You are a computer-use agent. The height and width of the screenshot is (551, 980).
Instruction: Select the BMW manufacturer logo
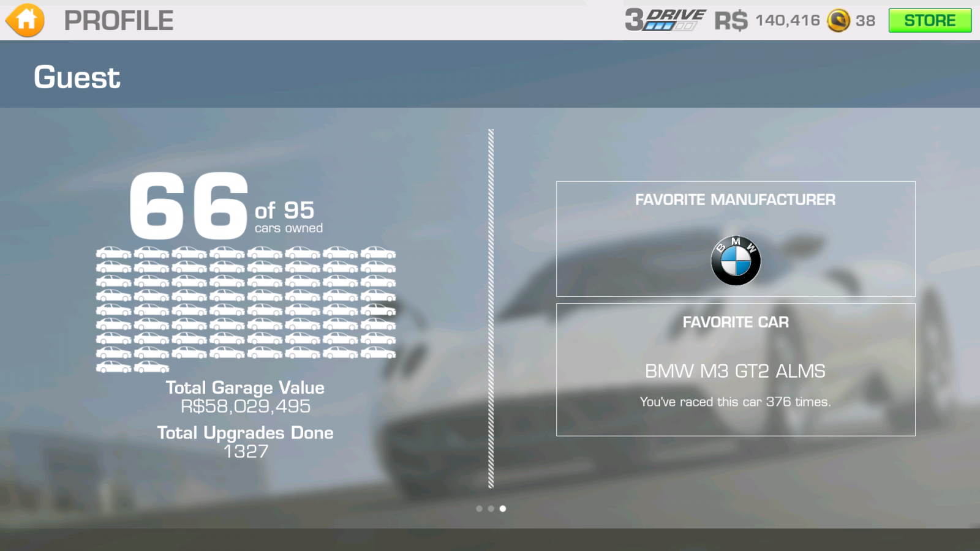click(736, 261)
